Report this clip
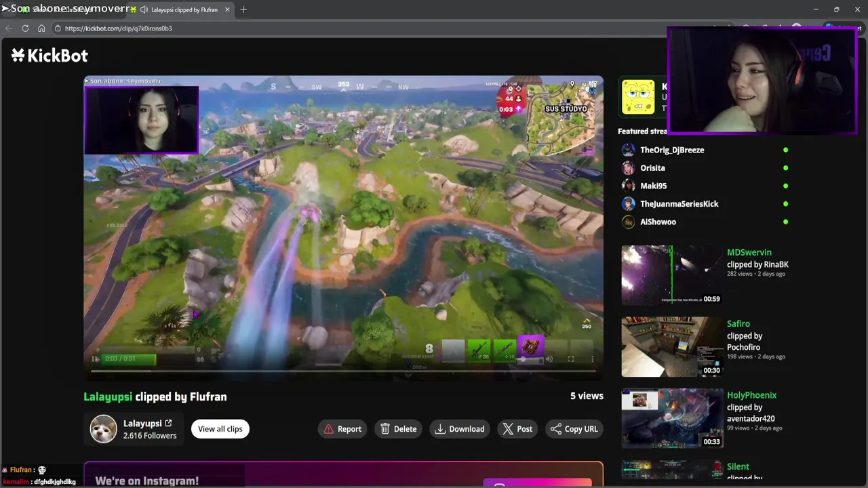Viewport: 868px width, 488px height. pyautogui.click(x=342, y=428)
